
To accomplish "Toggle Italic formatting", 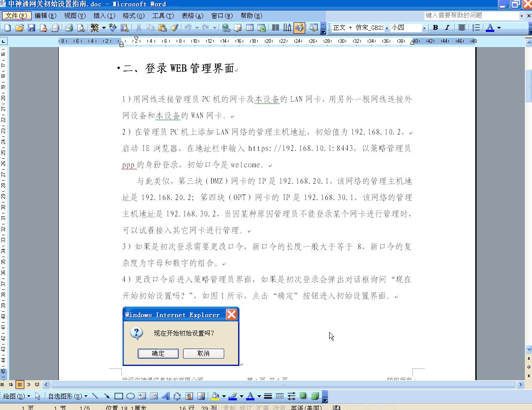I will pos(447,28).
